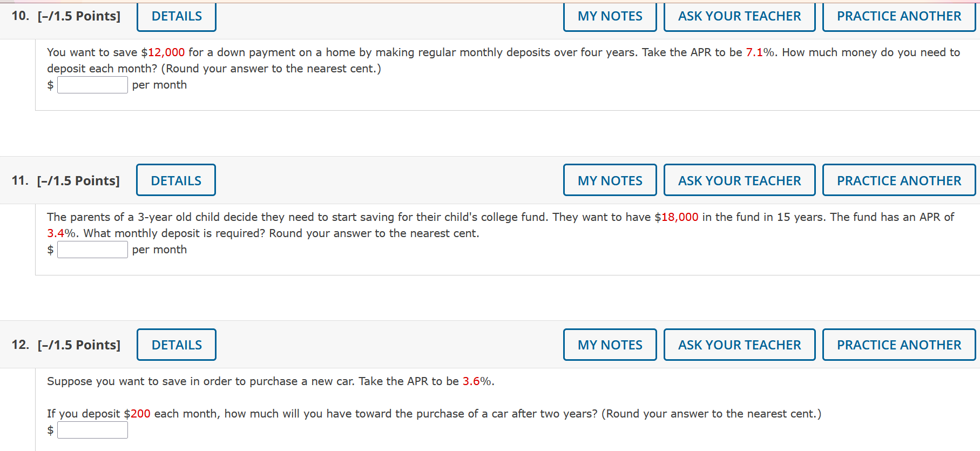Open MY NOTES for question 12

610,344
